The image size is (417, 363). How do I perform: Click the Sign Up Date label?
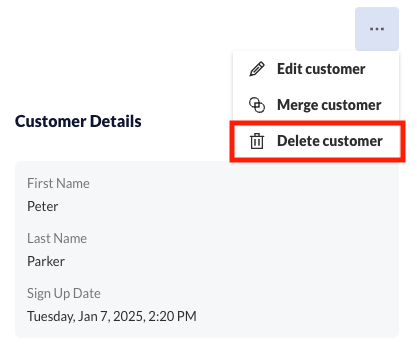click(x=64, y=294)
